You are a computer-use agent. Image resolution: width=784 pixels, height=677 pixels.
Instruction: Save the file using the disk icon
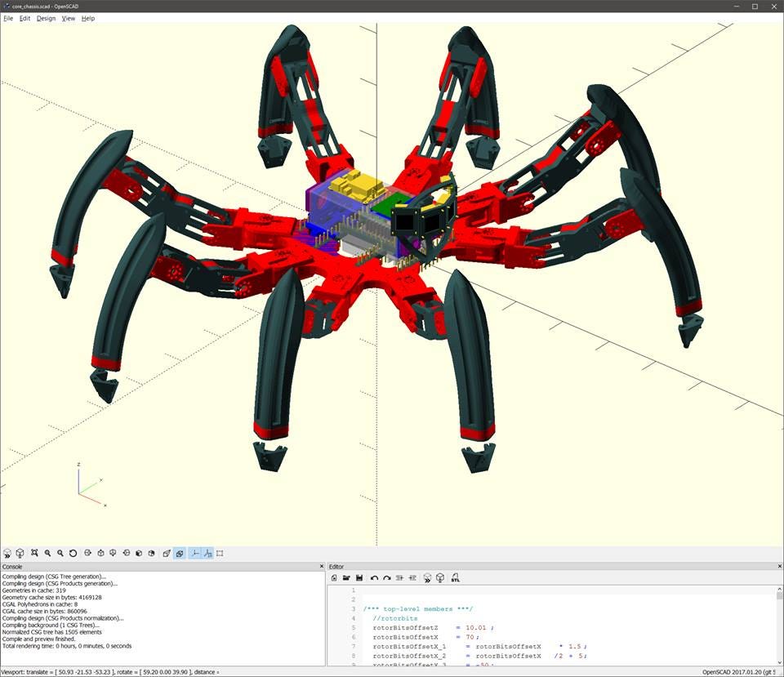(359, 577)
